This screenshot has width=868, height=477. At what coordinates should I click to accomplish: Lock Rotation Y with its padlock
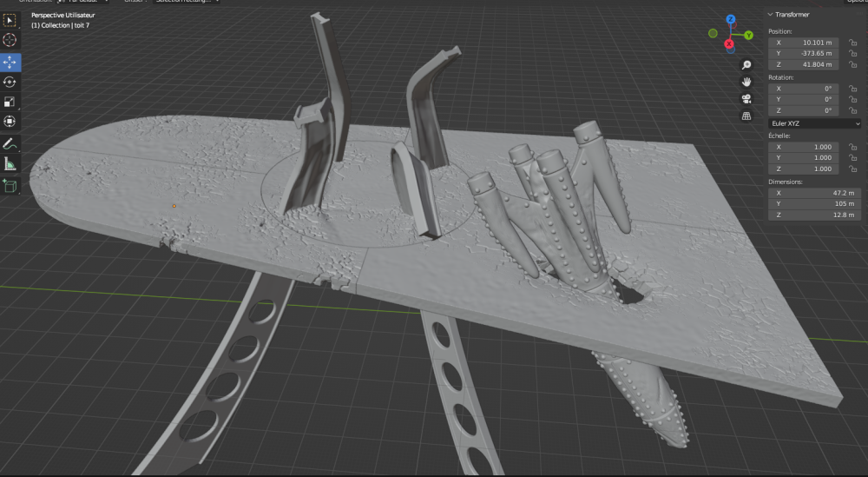[x=852, y=100]
